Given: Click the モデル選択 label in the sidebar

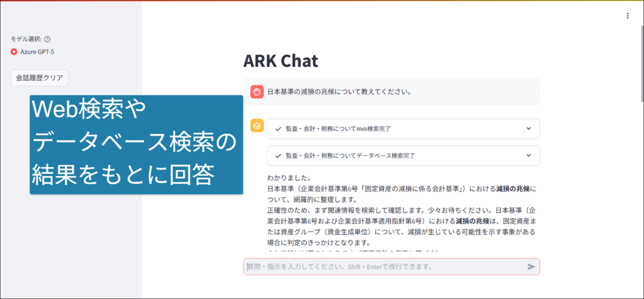Looking at the screenshot, I should (x=26, y=39).
